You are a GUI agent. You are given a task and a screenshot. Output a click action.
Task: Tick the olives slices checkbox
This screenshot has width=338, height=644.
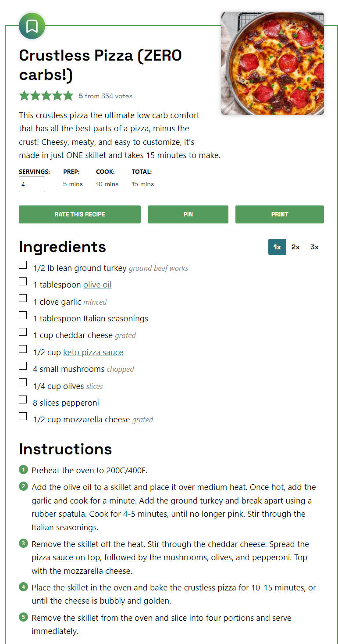(x=23, y=382)
